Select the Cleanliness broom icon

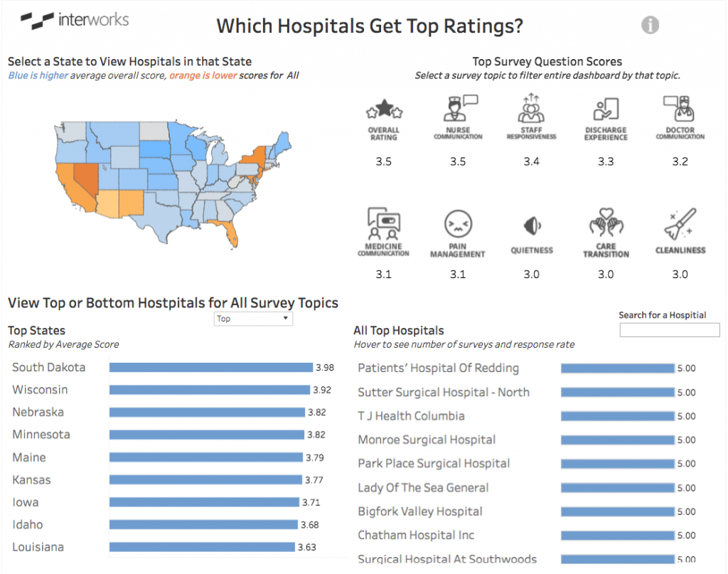[x=680, y=224]
